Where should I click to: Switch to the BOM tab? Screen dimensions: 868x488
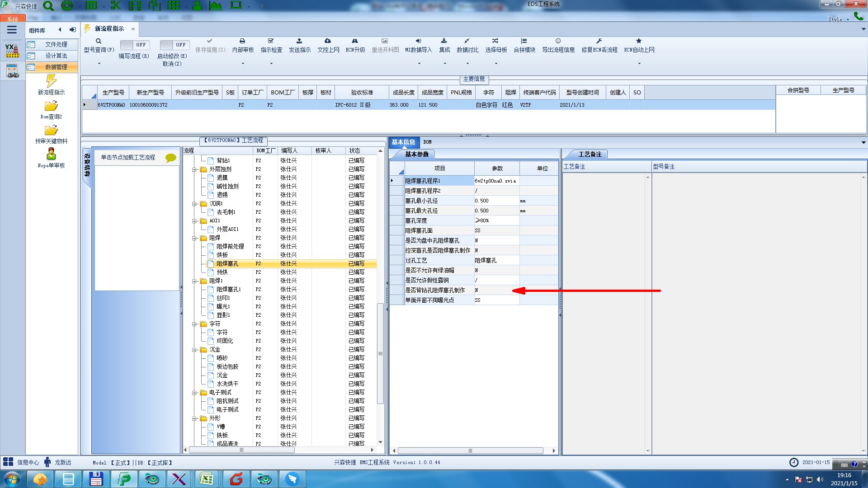[x=427, y=142]
